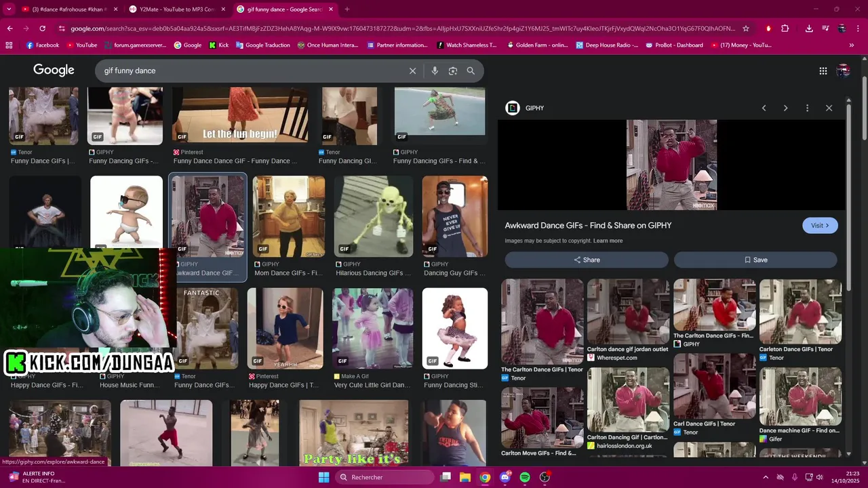
Task: Clear the Google search box text
Action: pyautogui.click(x=412, y=70)
